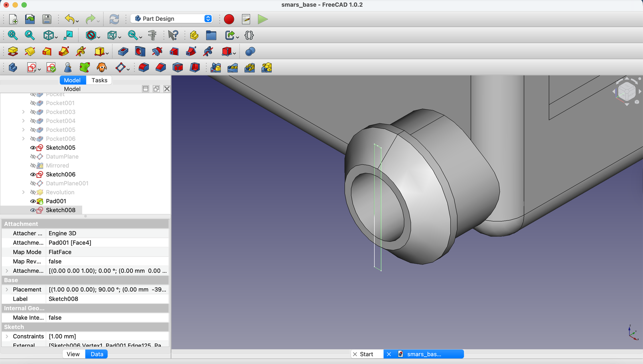The width and height of the screenshot is (643, 364).
Task: Click the Mirrored tool icon
Action: pos(216,68)
